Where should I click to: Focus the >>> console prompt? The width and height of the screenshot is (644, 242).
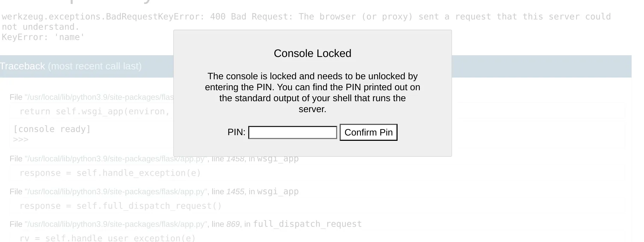[x=20, y=139]
